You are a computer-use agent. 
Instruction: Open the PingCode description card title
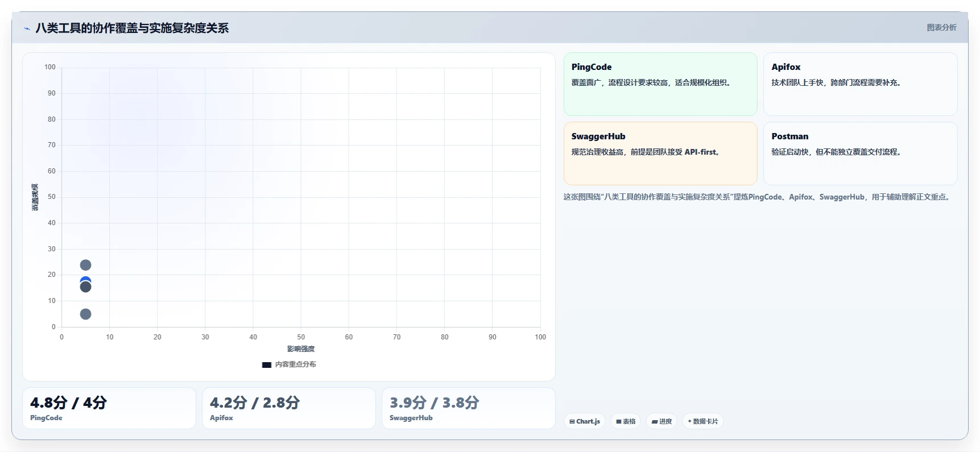click(592, 67)
